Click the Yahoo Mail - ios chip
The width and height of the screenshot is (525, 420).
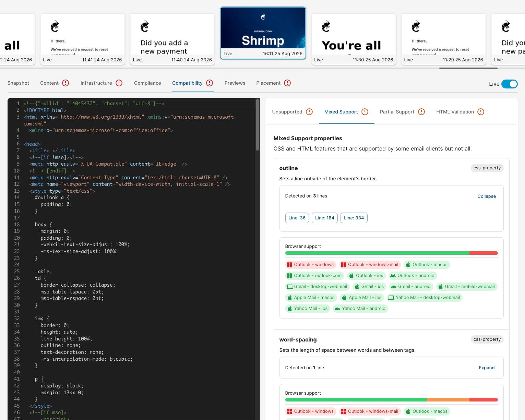pos(308,309)
